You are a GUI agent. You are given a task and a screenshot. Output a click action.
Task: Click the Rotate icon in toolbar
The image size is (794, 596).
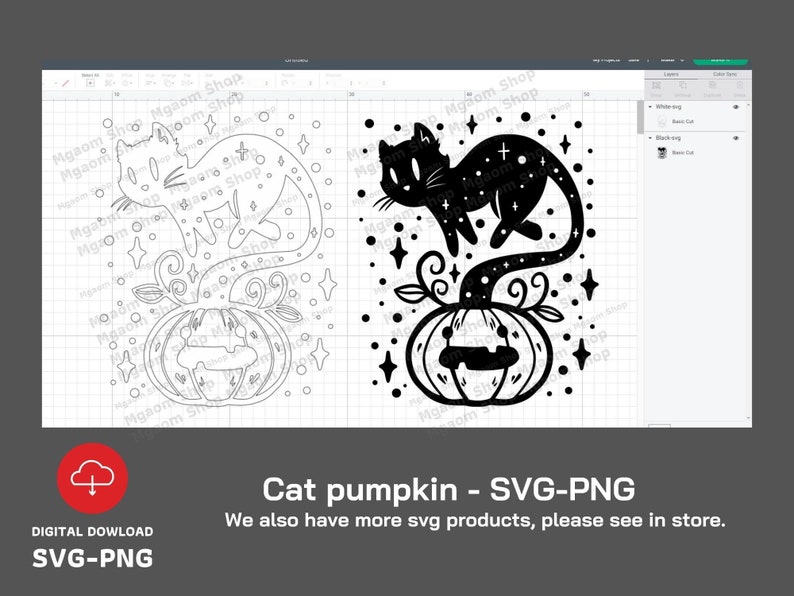coord(285,83)
